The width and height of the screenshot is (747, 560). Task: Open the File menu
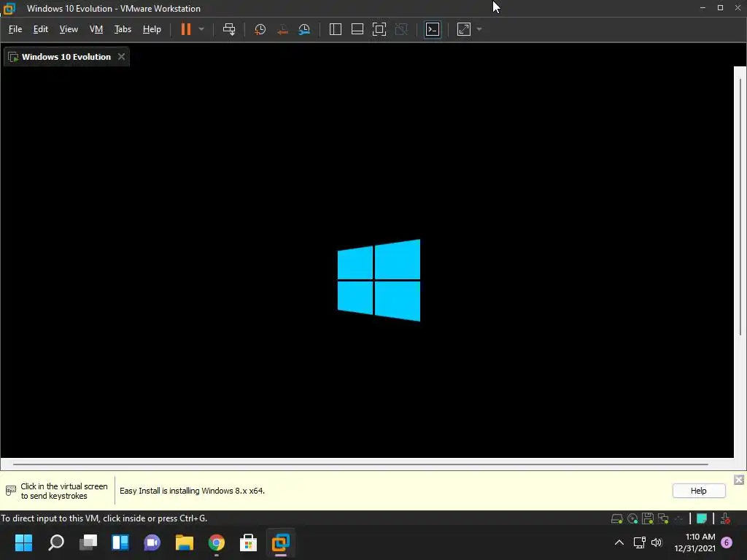pos(15,29)
